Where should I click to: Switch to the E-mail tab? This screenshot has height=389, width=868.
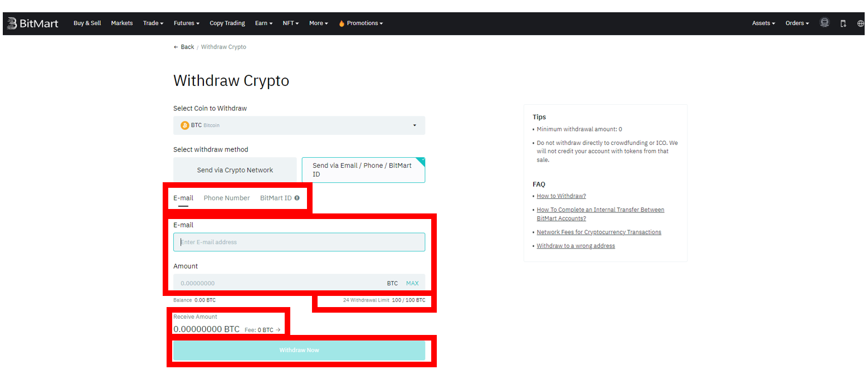(x=183, y=198)
